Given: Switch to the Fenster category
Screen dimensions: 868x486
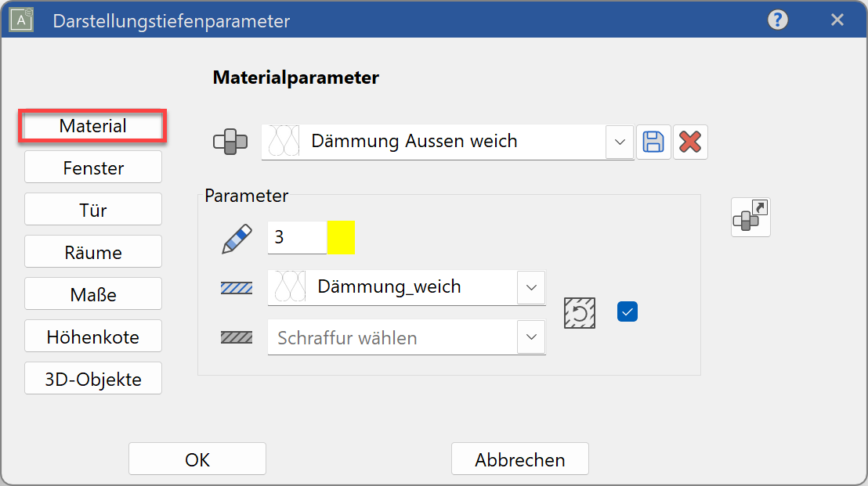Looking at the screenshot, I should pos(92,167).
